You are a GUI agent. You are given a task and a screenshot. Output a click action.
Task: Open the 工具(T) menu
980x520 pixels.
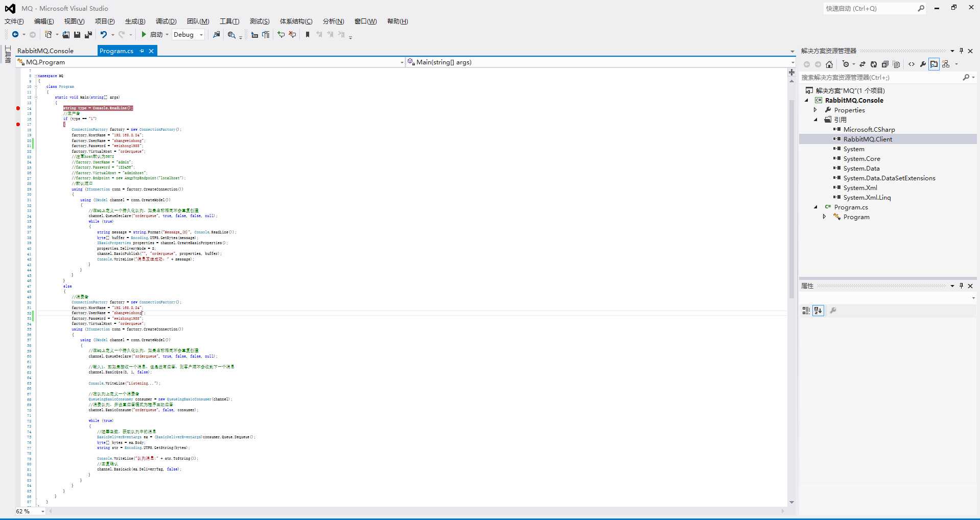click(229, 21)
